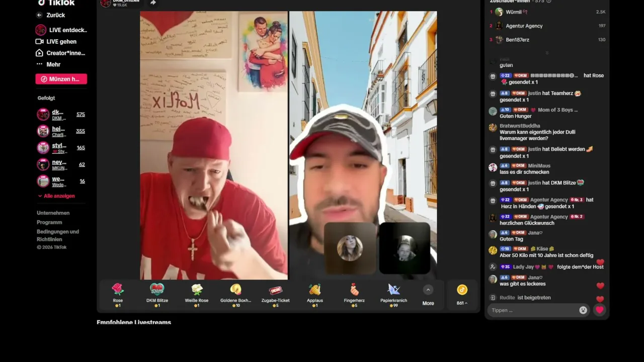Send the Applaus gift
The height and width of the screenshot is (362, 644).
coord(315,295)
